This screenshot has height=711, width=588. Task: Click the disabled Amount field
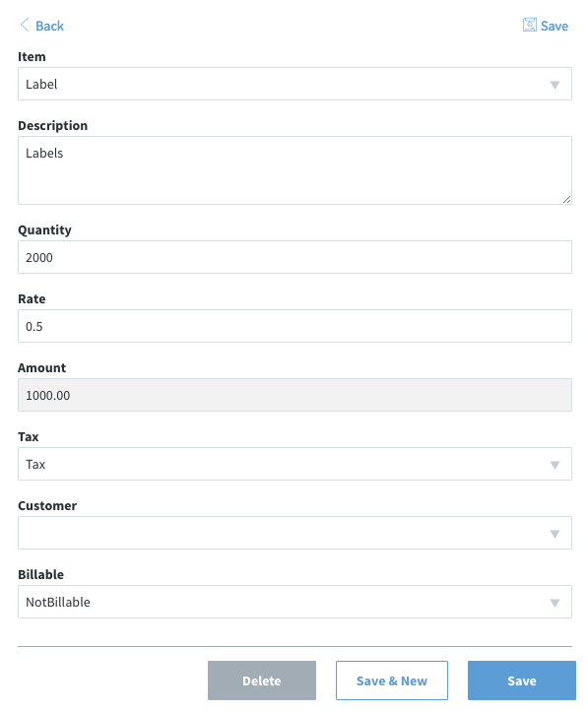pos(294,395)
